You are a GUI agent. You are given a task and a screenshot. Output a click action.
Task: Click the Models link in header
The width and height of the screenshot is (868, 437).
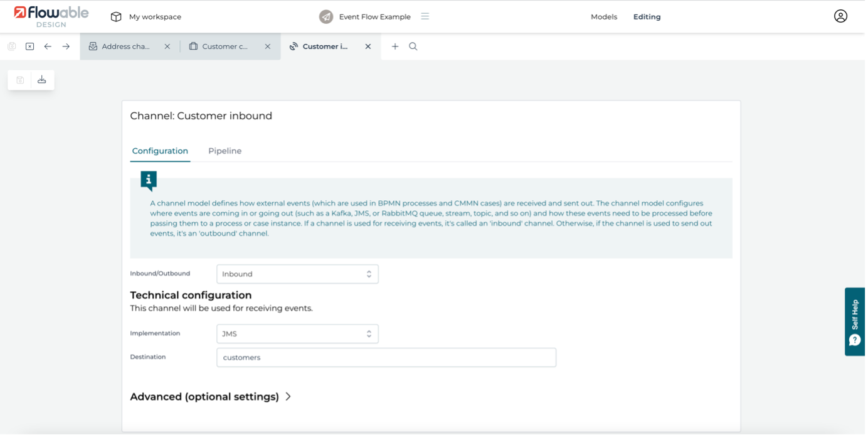(x=604, y=17)
